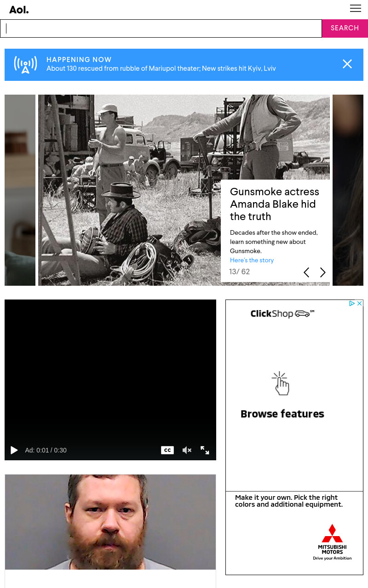The image size is (368, 588).
Task: Open the Aol. home logo
Action: 19,10
